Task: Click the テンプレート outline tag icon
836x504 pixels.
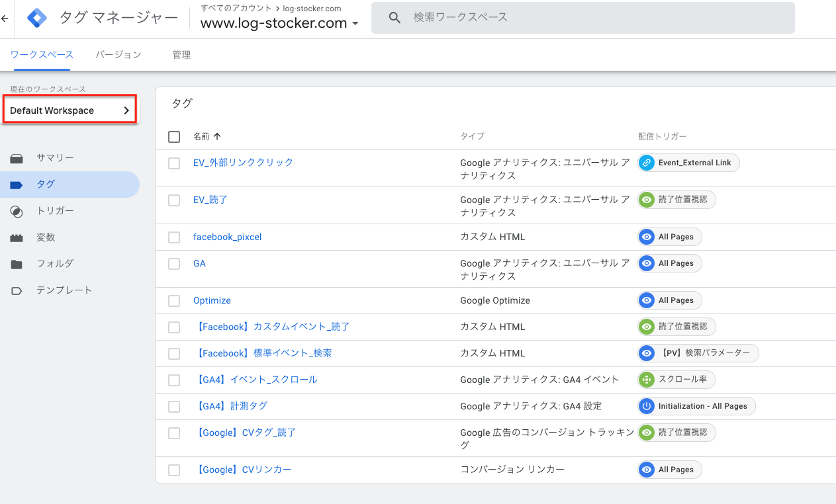Action: tap(17, 290)
